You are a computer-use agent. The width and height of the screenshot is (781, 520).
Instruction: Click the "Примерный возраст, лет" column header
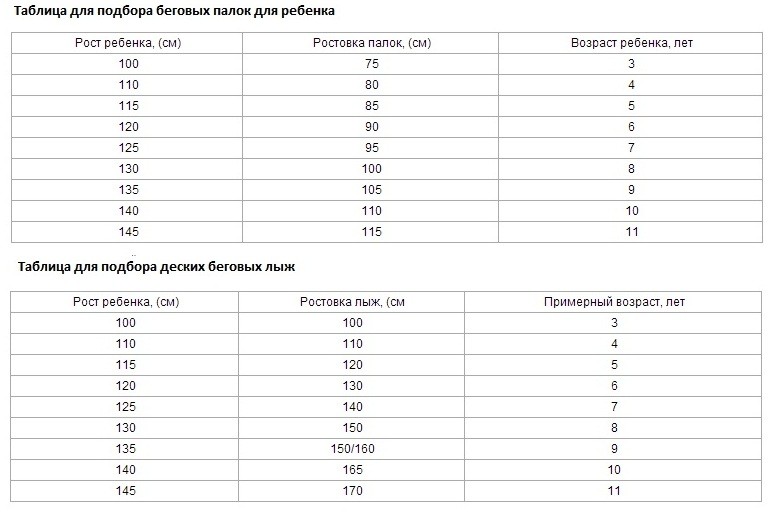click(614, 301)
